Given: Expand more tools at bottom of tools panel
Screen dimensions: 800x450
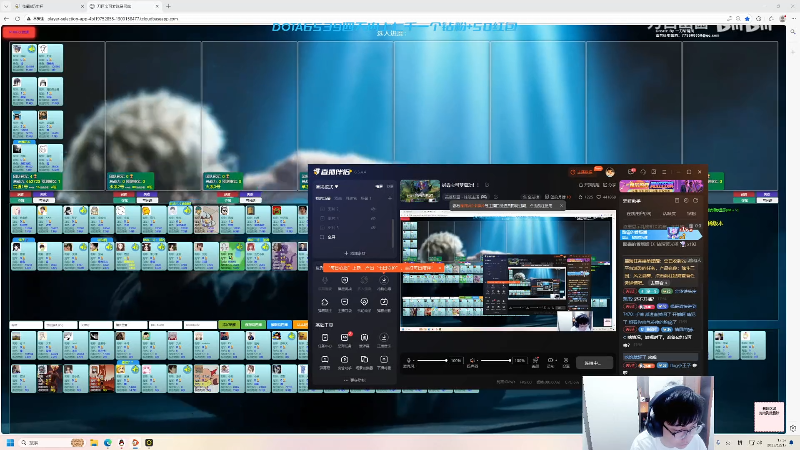Looking at the screenshot, I should pos(355,380).
